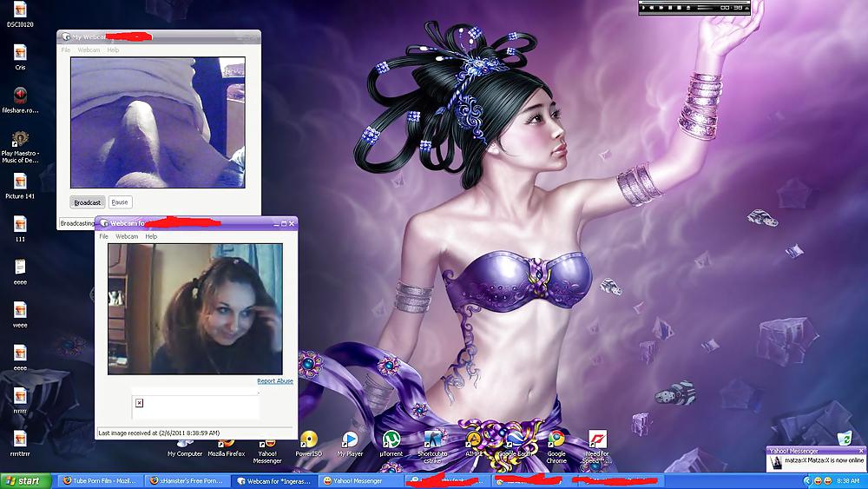This screenshot has width=868, height=489.
Task: Open Help menu in My Webcam window
Action: (x=113, y=50)
